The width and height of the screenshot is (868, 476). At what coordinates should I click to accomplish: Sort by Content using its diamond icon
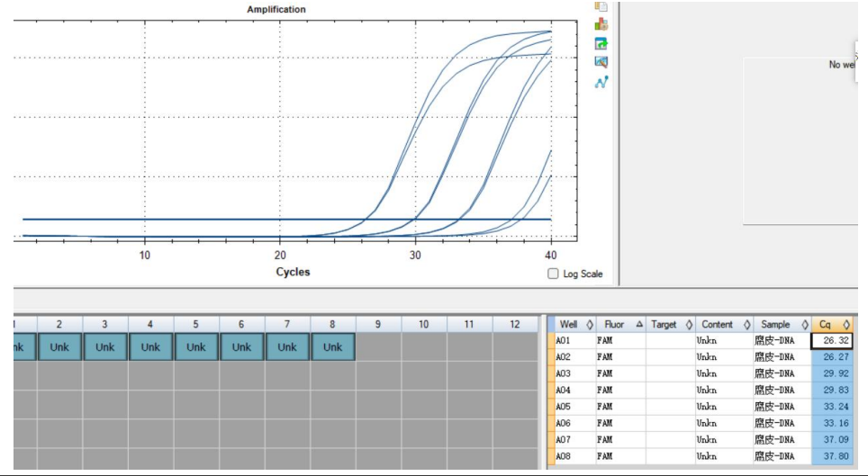[x=746, y=324]
